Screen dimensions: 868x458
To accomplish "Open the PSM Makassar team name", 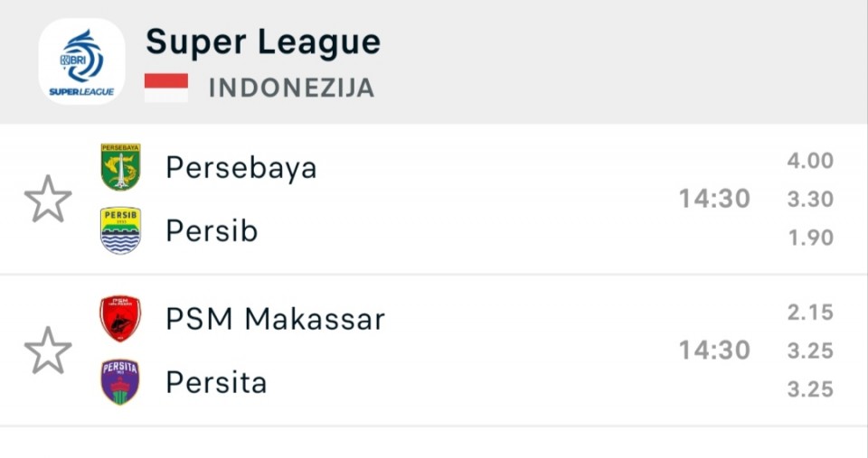I will (275, 319).
